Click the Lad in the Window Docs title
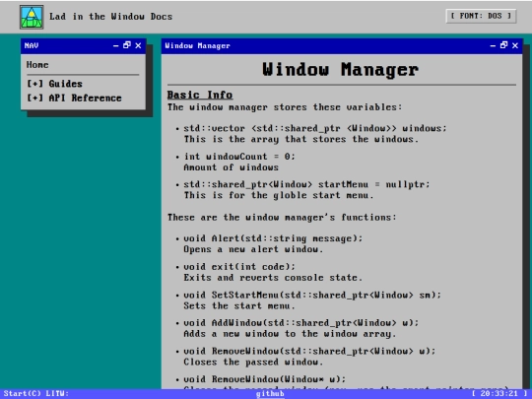Screen dimensions: 532x399 [111, 17]
